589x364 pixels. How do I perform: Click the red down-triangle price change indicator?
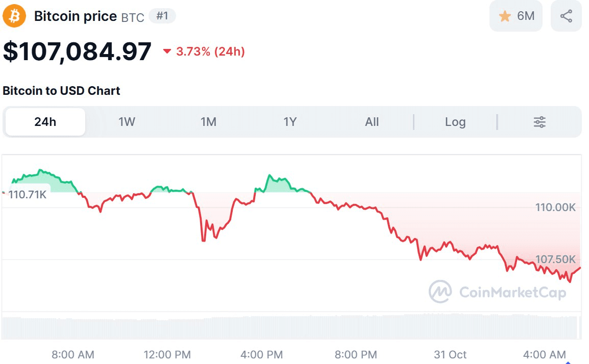[167, 51]
